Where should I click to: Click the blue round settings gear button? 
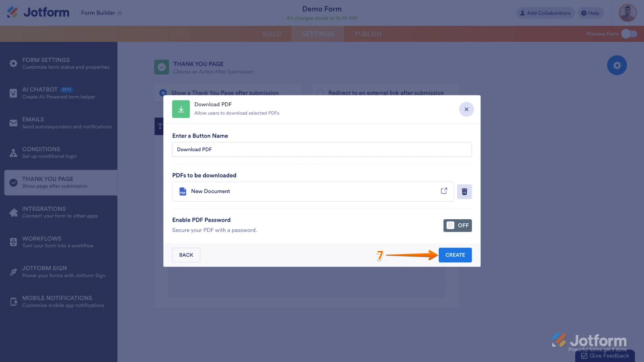pyautogui.click(x=617, y=65)
